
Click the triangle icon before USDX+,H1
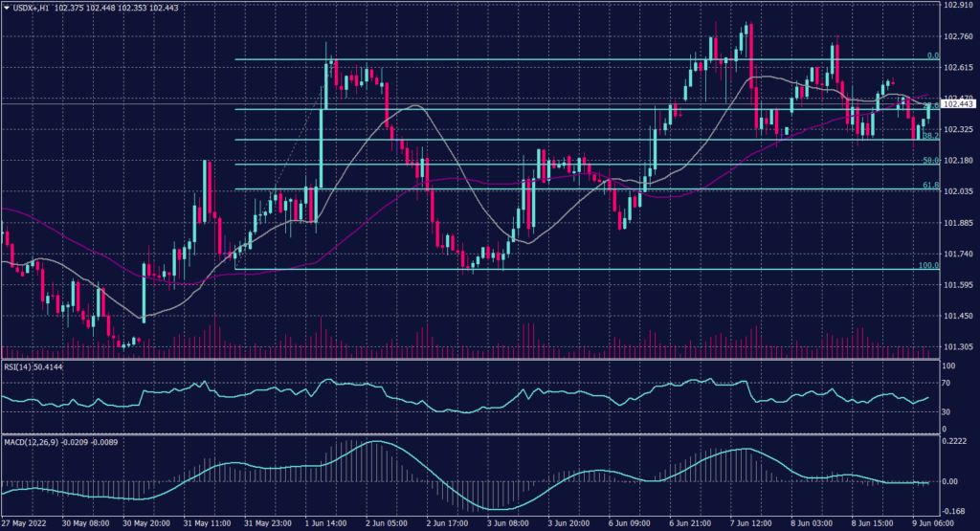(7, 7)
